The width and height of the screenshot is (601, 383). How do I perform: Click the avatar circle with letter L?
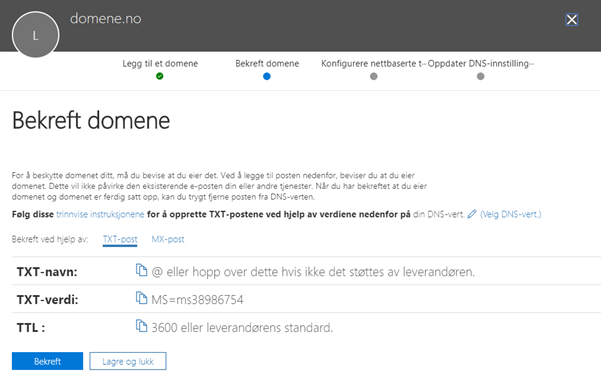pyautogui.click(x=36, y=35)
